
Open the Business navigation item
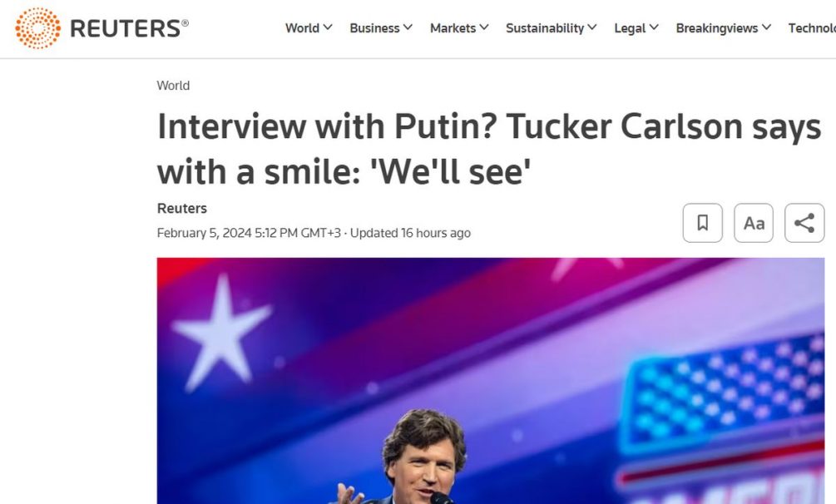click(374, 27)
